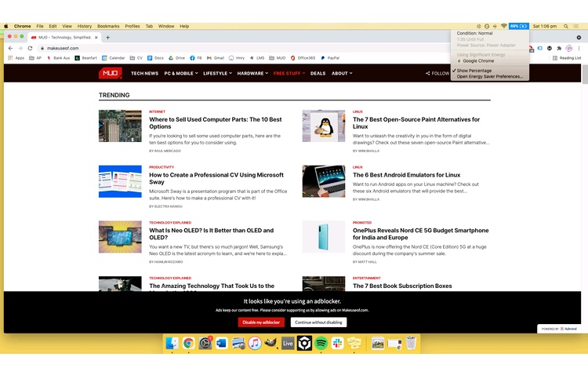
Task: Open Spotlight search magnifier in menu bar
Action: [x=566, y=26]
